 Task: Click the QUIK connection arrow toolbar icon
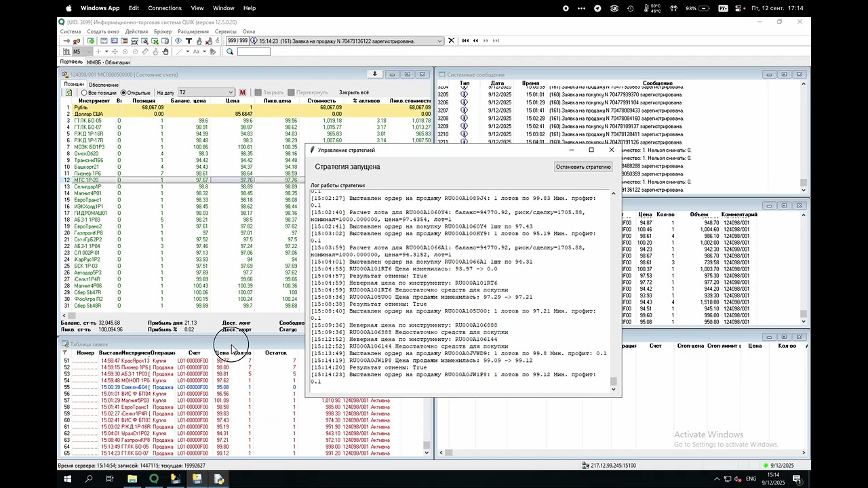coord(66,41)
